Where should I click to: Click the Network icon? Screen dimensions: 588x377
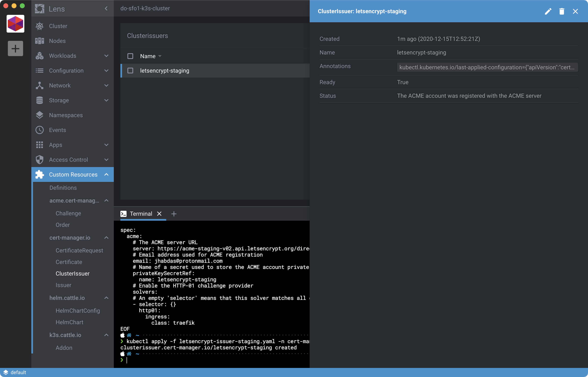[40, 85]
